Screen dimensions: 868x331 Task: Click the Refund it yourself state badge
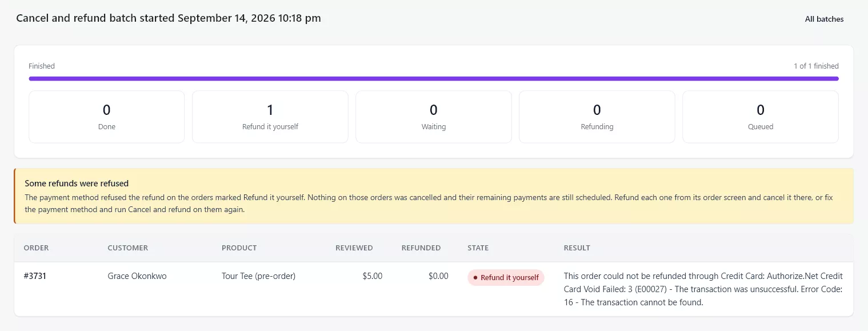click(506, 277)
